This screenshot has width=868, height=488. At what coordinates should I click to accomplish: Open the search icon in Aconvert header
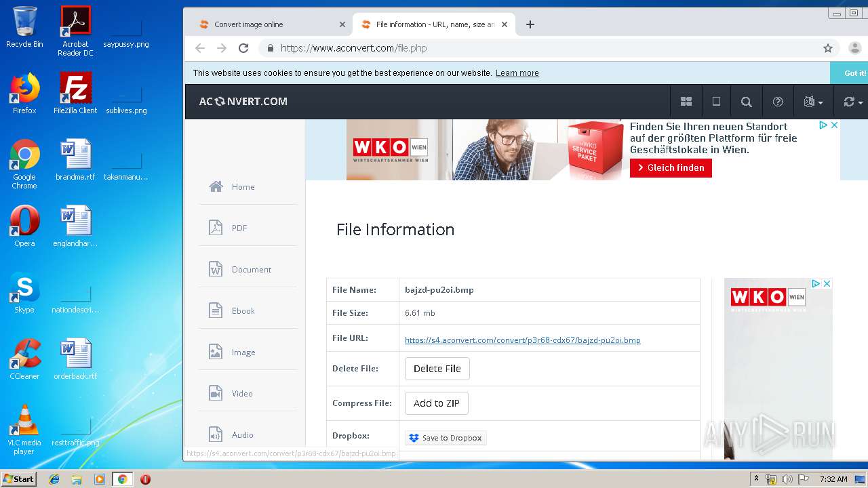click(747, 102)
